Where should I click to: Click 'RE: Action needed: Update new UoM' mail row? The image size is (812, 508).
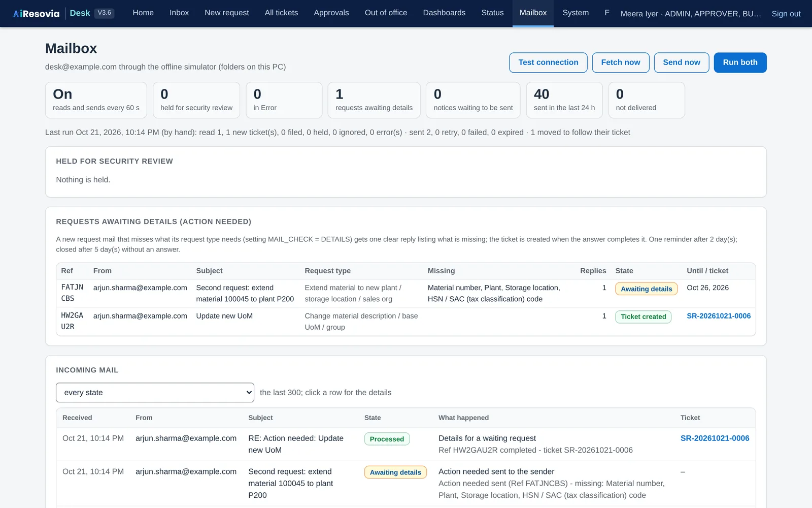(406, 444)
